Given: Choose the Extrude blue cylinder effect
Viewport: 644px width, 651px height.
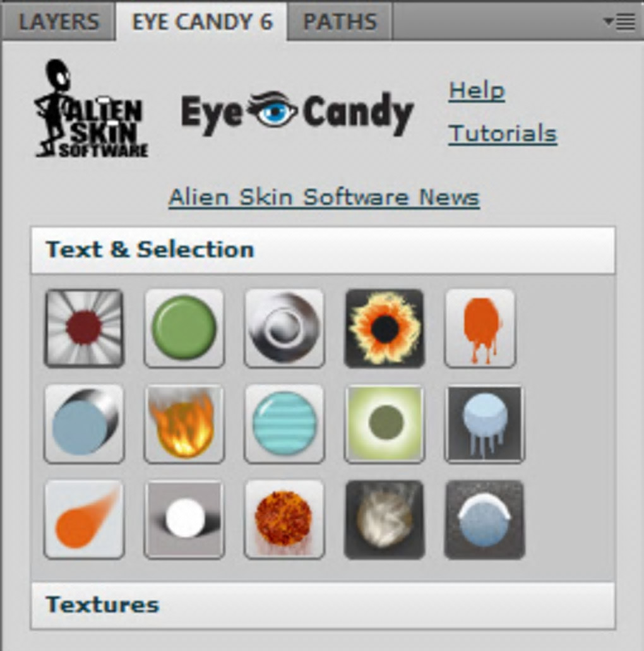Looking at the screenshot, I should pos(84,424).
